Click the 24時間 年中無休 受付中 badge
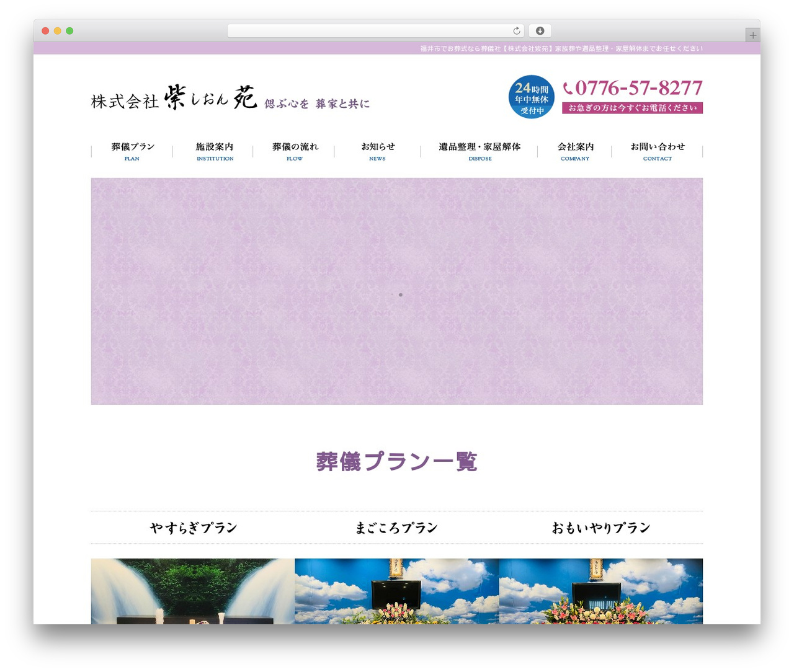 (532, 97)
